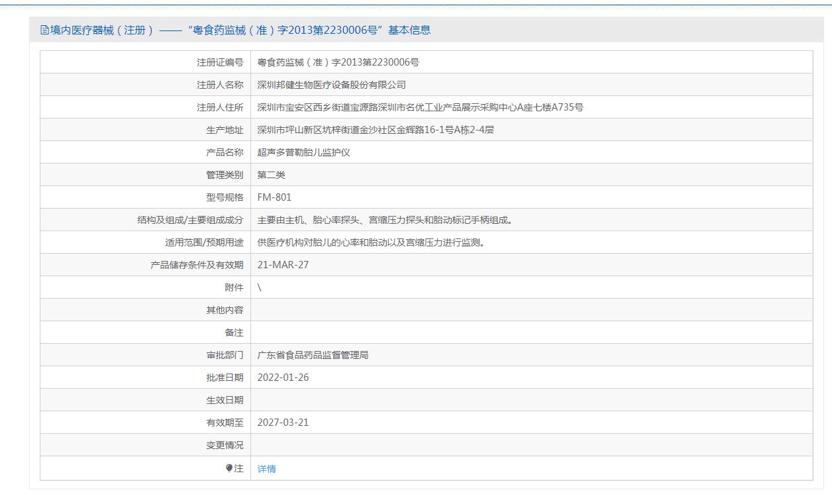Click the 变更情况 row label
Viewport: 832px width, 504px height.
point(225,445)
